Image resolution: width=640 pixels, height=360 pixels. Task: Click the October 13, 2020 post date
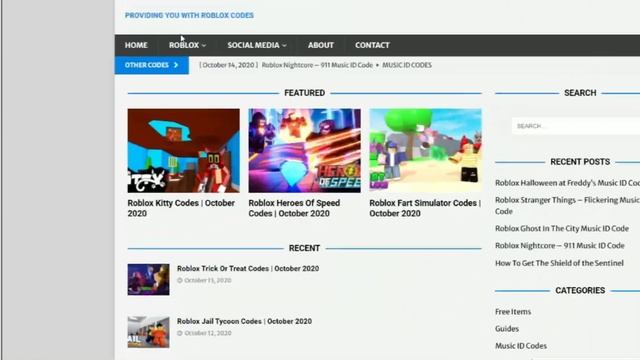tap(208, 280)
